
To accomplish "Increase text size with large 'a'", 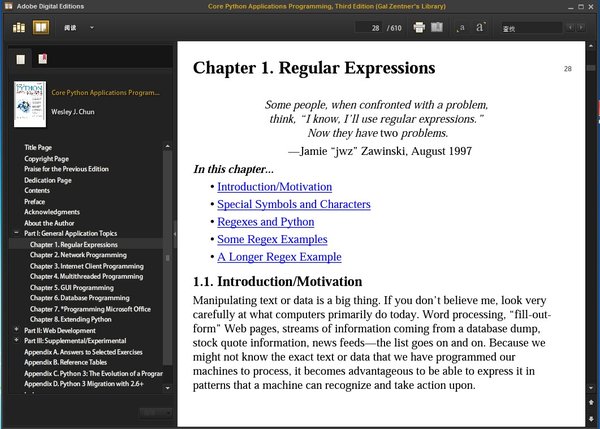I will coord(480,27).
